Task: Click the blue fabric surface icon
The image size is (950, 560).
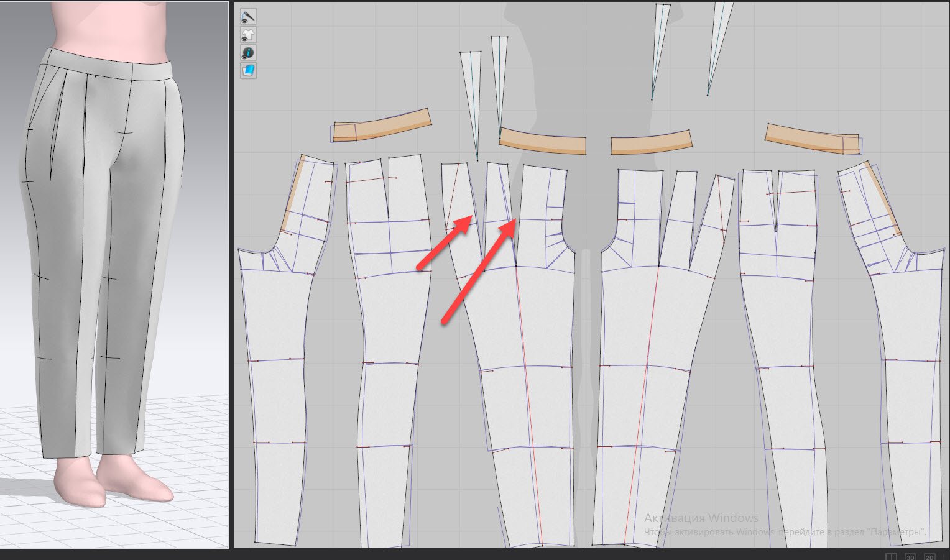Action: click(248, 71)
